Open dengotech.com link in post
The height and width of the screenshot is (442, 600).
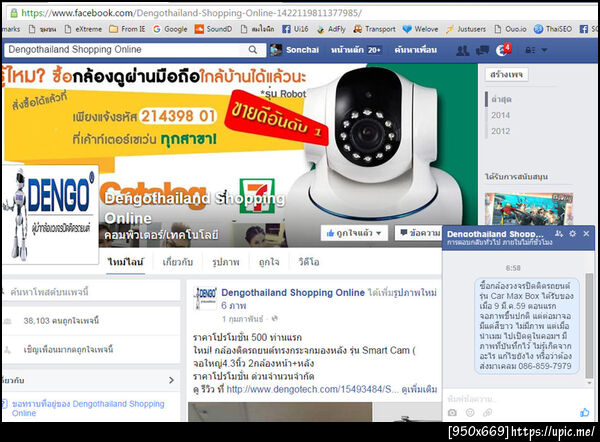(312, 390)
